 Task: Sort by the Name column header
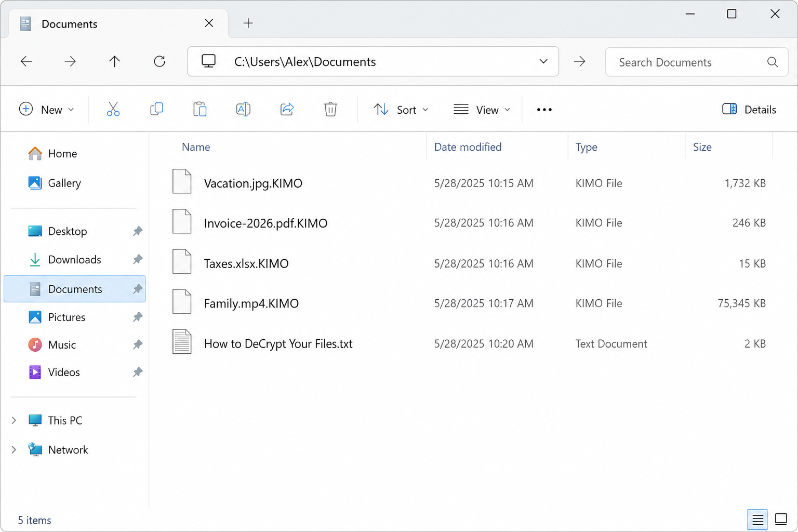[196, 147]
